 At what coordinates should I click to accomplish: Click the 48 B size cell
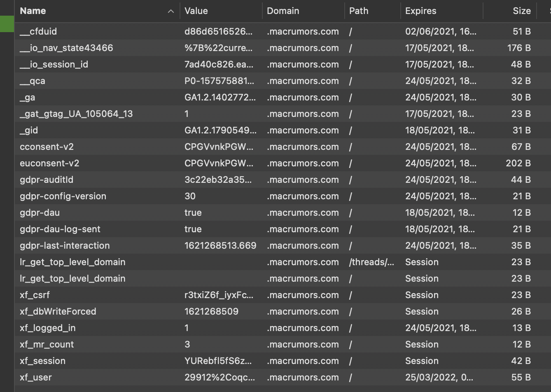coord(521,65)
